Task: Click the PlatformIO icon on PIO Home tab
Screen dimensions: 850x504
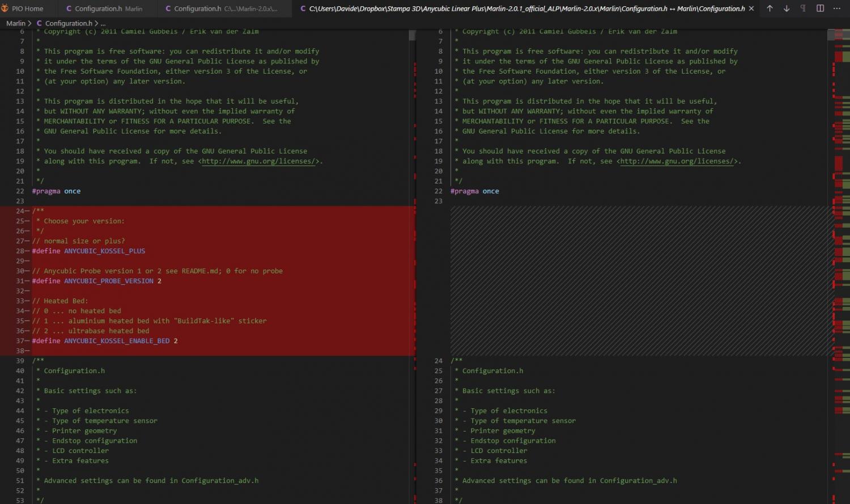Action: (x=5, y=8)
